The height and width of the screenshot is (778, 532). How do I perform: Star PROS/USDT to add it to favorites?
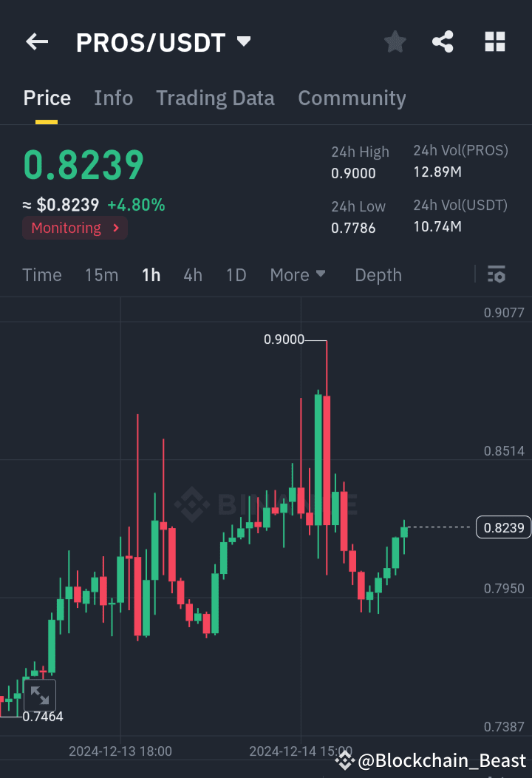(395, 42)
